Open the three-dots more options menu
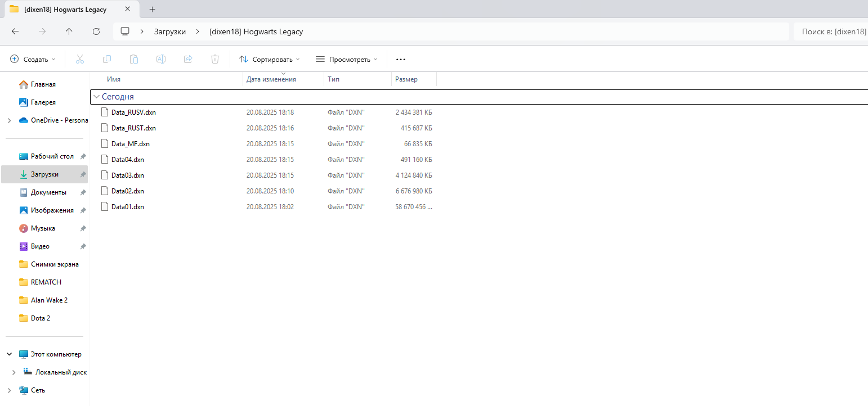The height and width of the screenshot is (406, 868). click(401, 59)
